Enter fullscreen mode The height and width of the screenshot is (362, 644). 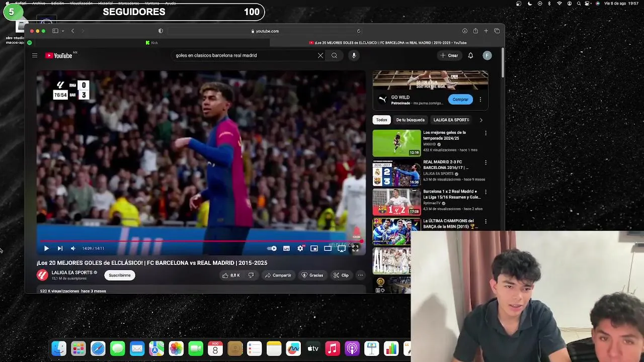(355, 248)
